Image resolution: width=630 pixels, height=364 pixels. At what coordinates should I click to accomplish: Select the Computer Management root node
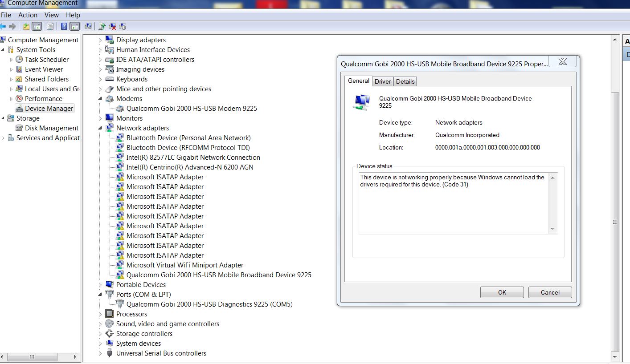[x=43, y=40]
